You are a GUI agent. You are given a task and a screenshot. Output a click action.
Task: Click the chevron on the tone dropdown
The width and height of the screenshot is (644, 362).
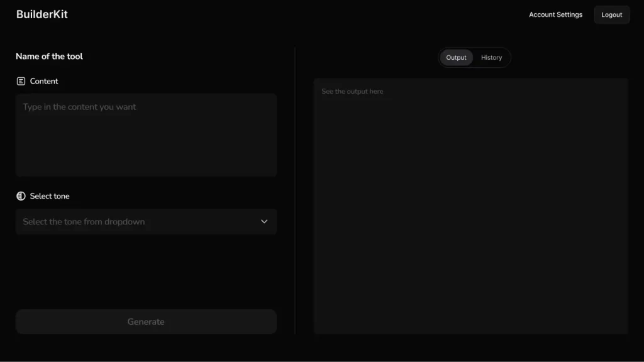(265, 221)
